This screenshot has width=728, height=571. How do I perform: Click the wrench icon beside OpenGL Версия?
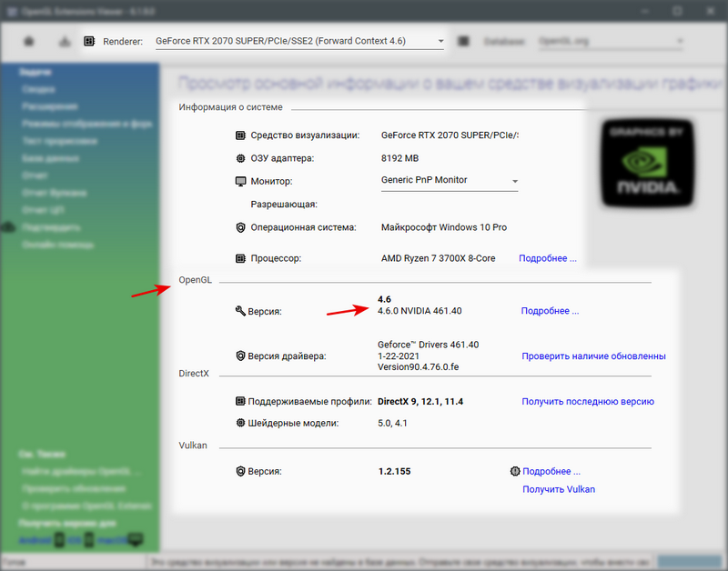click(240, 311)
